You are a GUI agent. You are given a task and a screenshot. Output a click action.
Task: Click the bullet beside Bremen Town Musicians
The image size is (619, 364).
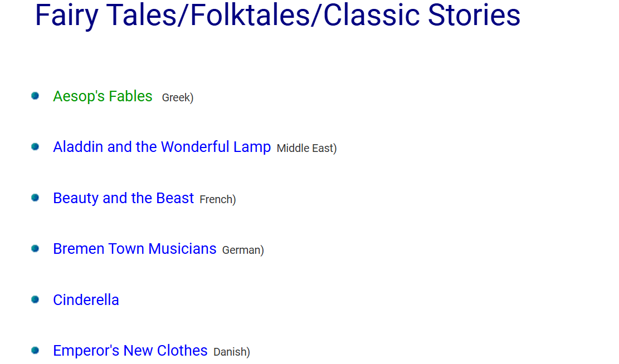pyautogui.click(x=35, y=248)
